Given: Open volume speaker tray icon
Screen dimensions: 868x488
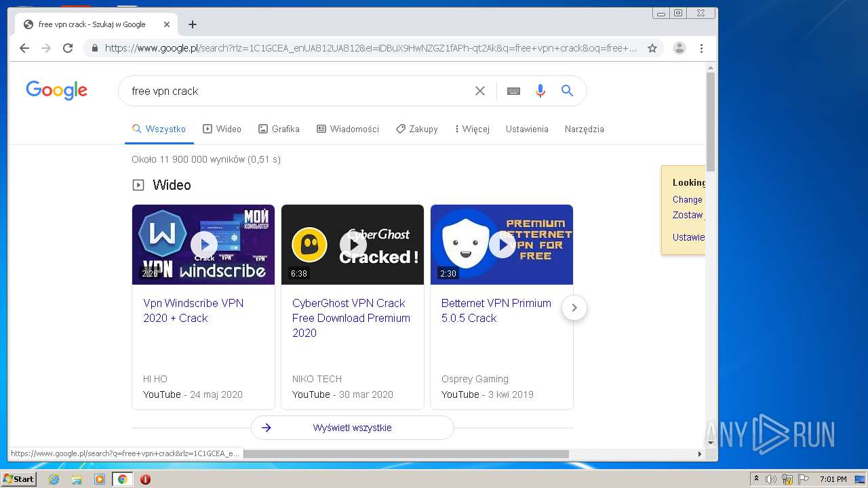Looking at the screenshot, I should pyautogui.click(x=771, y=479).
